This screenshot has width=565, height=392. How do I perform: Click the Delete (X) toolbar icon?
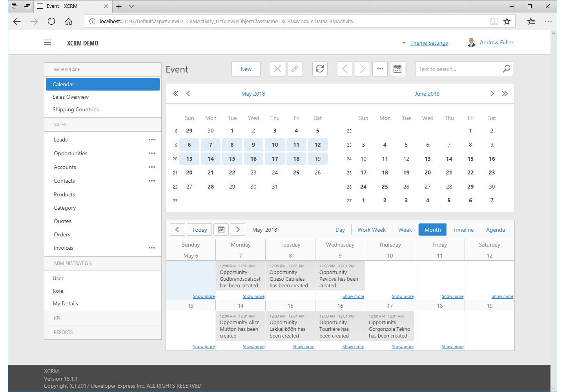coord(277,69)
